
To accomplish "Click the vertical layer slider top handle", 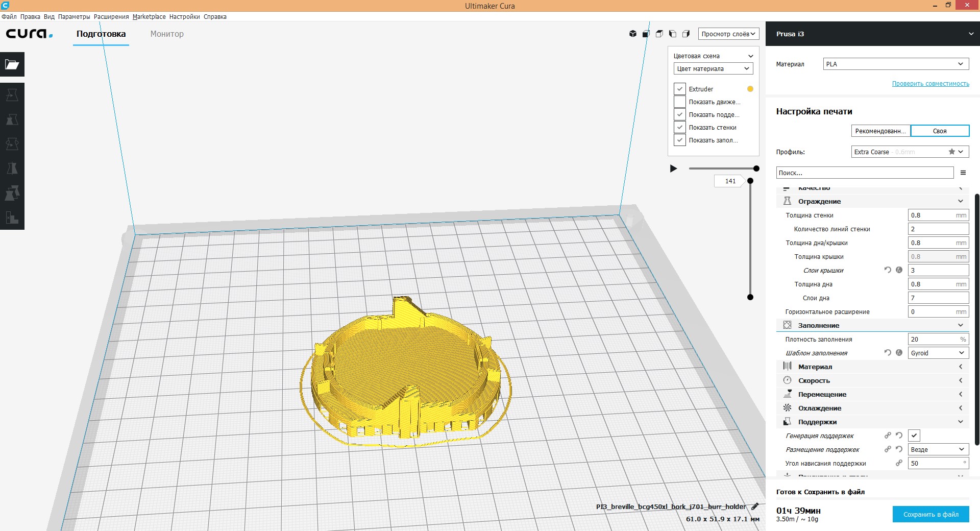I will coord(750,181).
